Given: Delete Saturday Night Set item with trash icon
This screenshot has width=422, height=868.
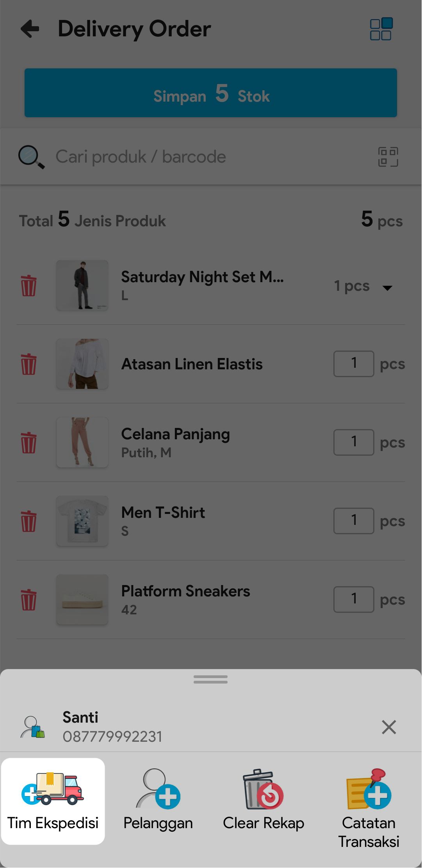Looking at the screenshot, I should coord(28,286).
